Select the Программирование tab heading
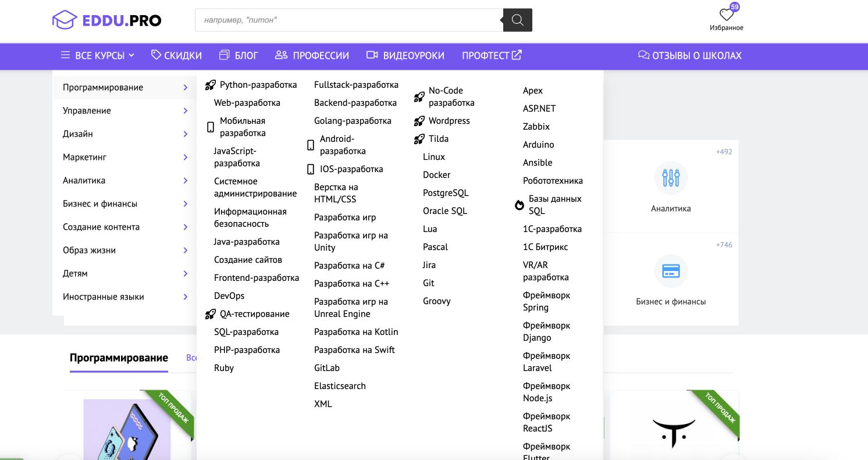The height and width of the screenshot is (460, 868). click(x=119, y=358)
